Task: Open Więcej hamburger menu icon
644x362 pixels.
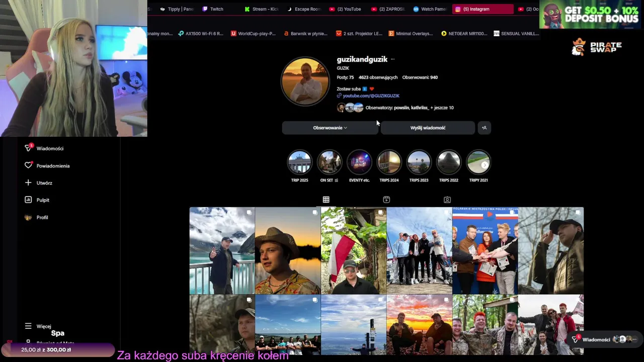Action: (28, 326)
